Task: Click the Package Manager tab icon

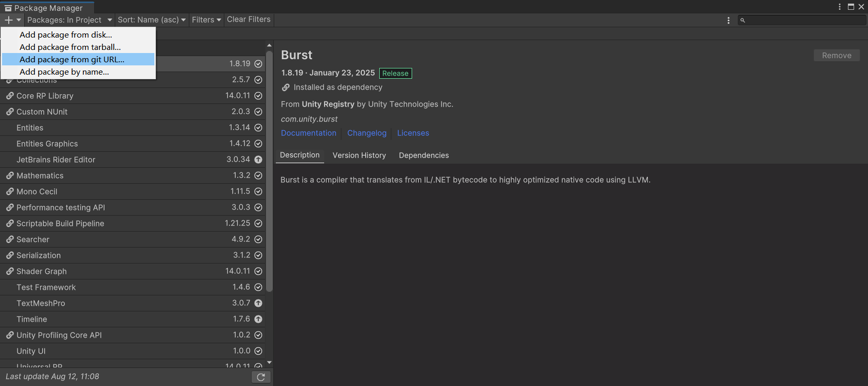Action: [x=8, y=8]
